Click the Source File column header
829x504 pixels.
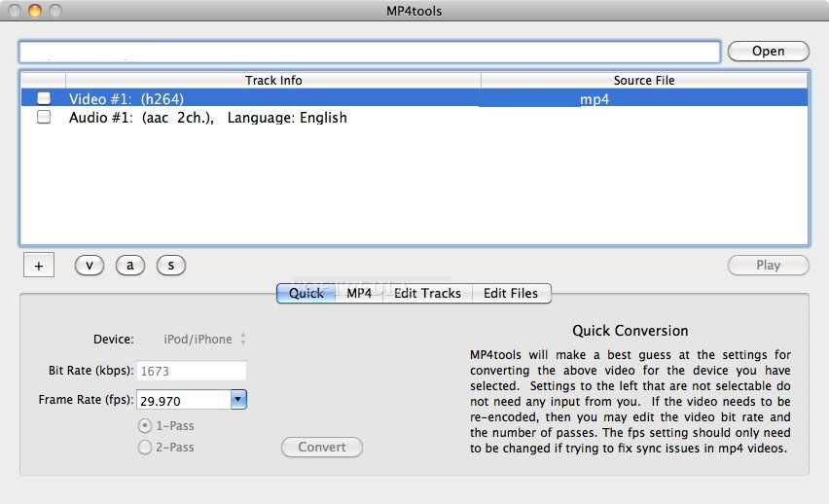(644, 81)
